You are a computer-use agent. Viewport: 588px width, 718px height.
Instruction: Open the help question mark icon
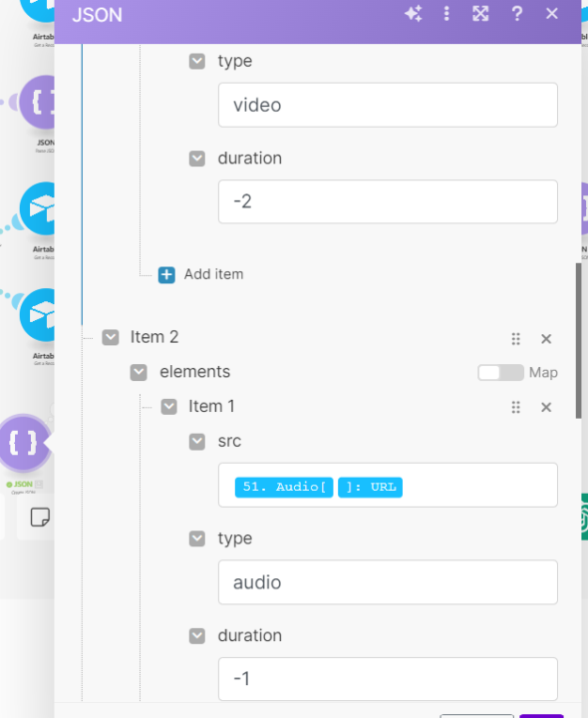point(517,14)
